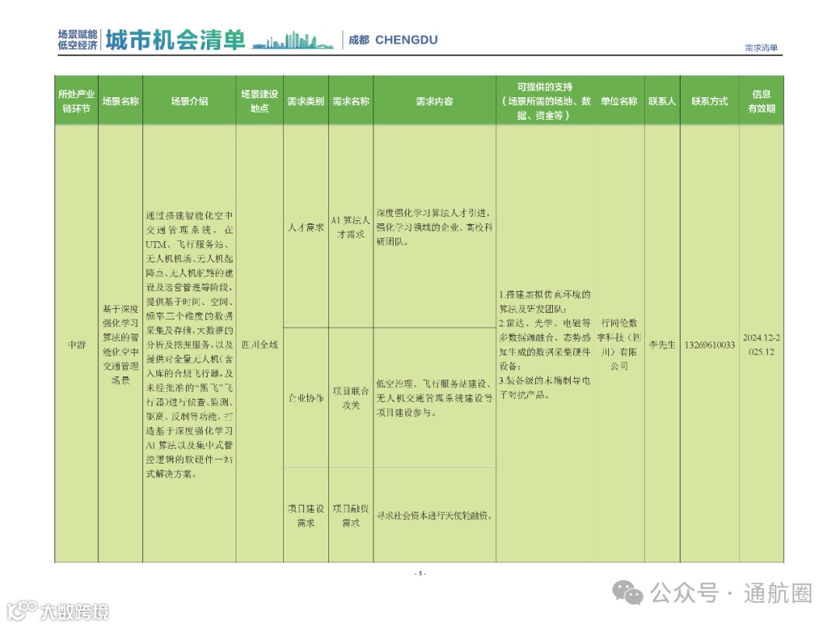Click the phone number 13269610033
Screen dimensions: 840x627
709,345
